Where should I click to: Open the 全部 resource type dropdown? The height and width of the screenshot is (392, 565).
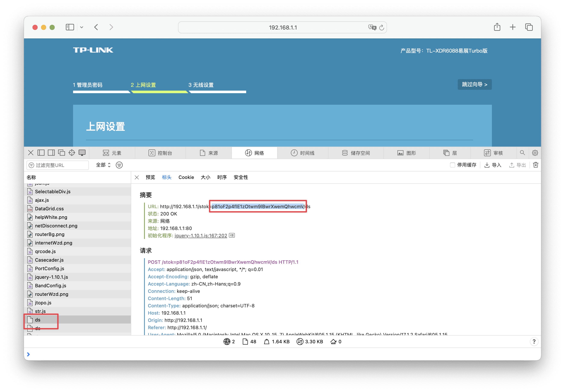[x=103, y=165]
